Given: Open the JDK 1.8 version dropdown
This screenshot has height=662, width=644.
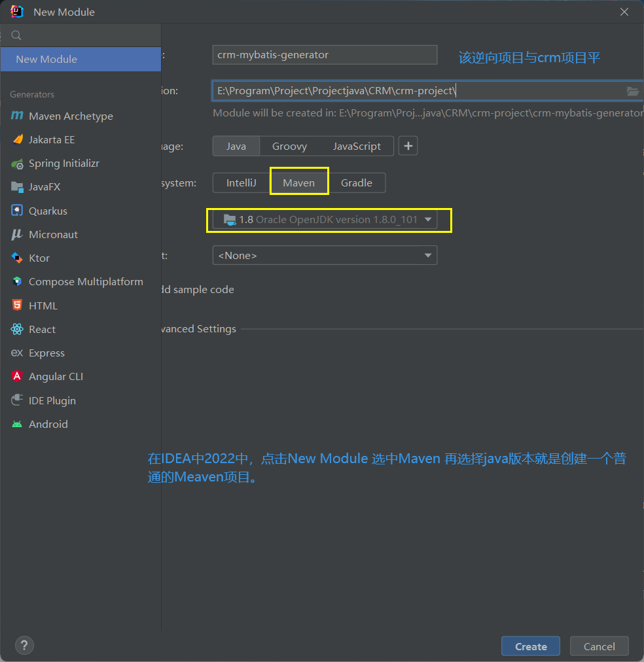Looking at the screenshot, I should tap(325, 220).
